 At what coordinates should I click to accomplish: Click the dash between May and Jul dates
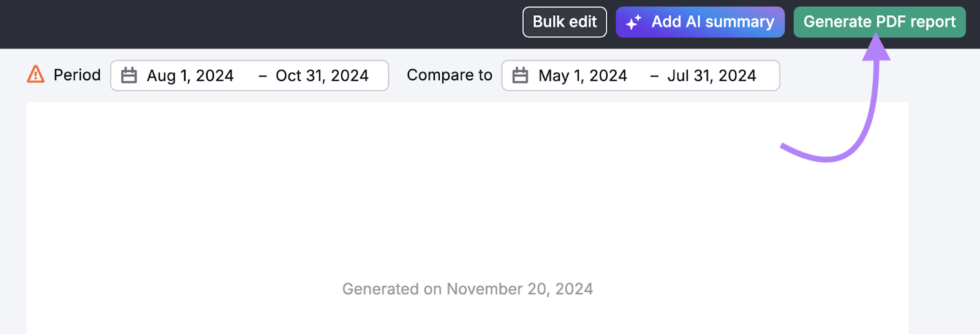pyautogui.click(x=654, y=76)
